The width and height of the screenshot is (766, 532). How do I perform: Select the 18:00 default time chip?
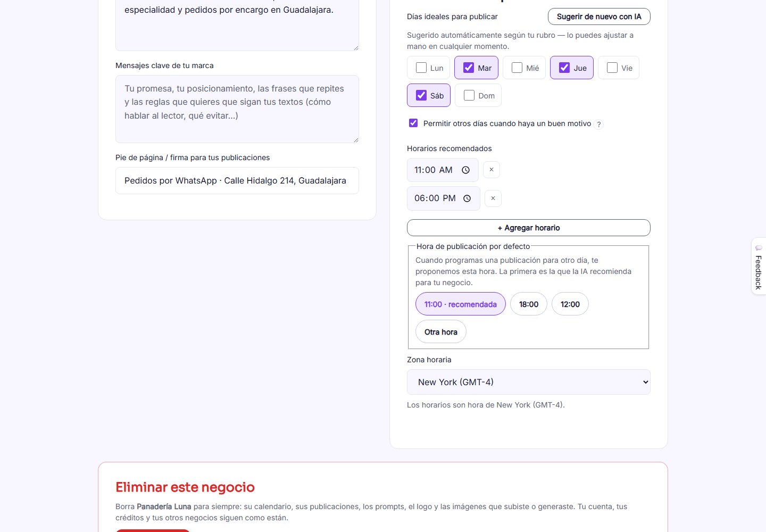pyautogui.click(x=529, y=304)
